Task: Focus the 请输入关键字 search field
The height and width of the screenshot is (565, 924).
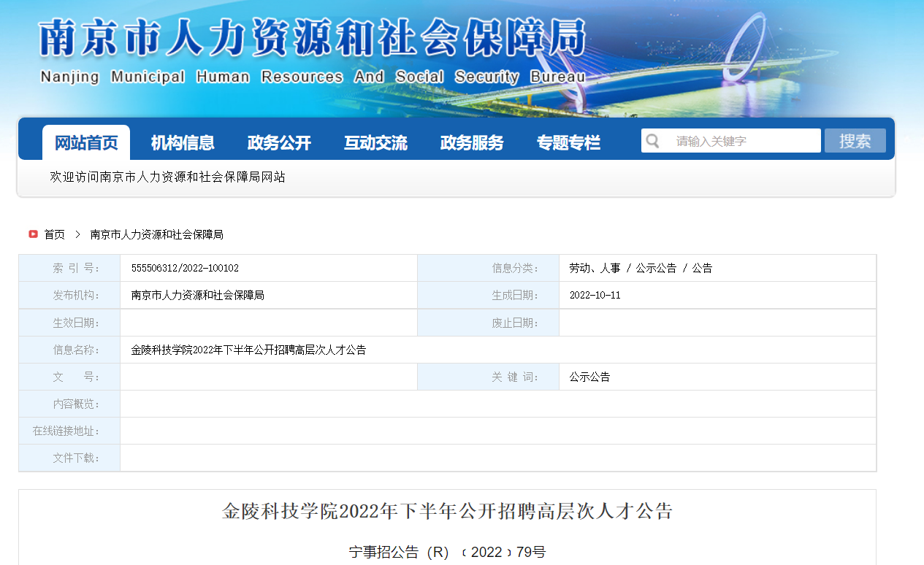Action: click(741, 141)
